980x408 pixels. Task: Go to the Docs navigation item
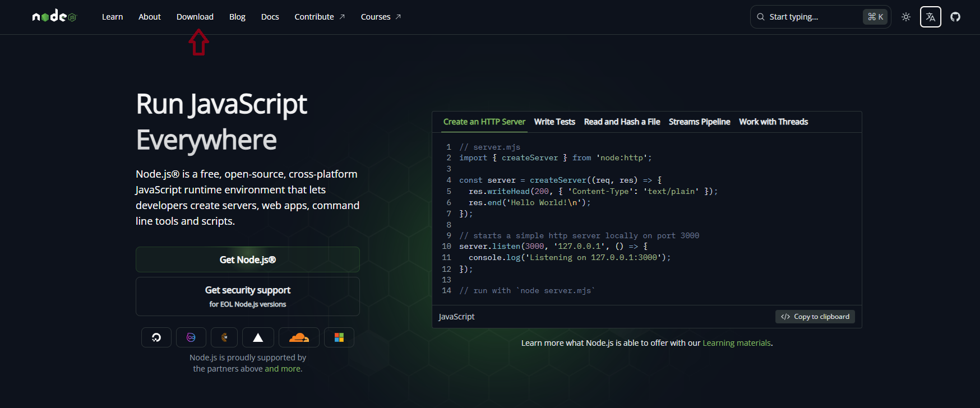(x=270, y=17)
